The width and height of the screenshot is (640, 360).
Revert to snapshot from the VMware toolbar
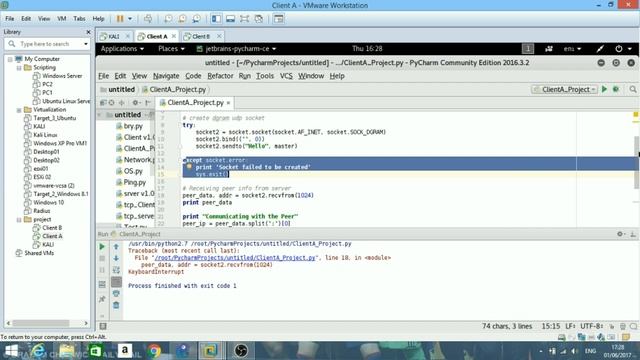pos(182,19)
